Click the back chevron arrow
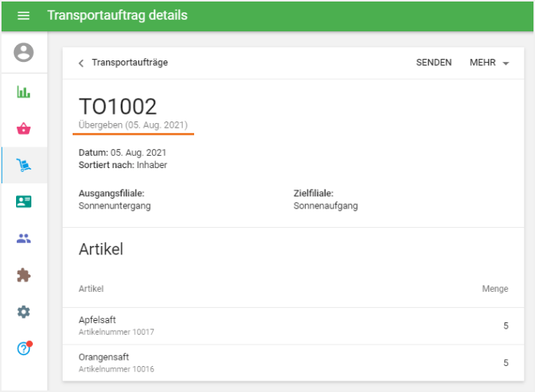 click(x=81, y=63)
